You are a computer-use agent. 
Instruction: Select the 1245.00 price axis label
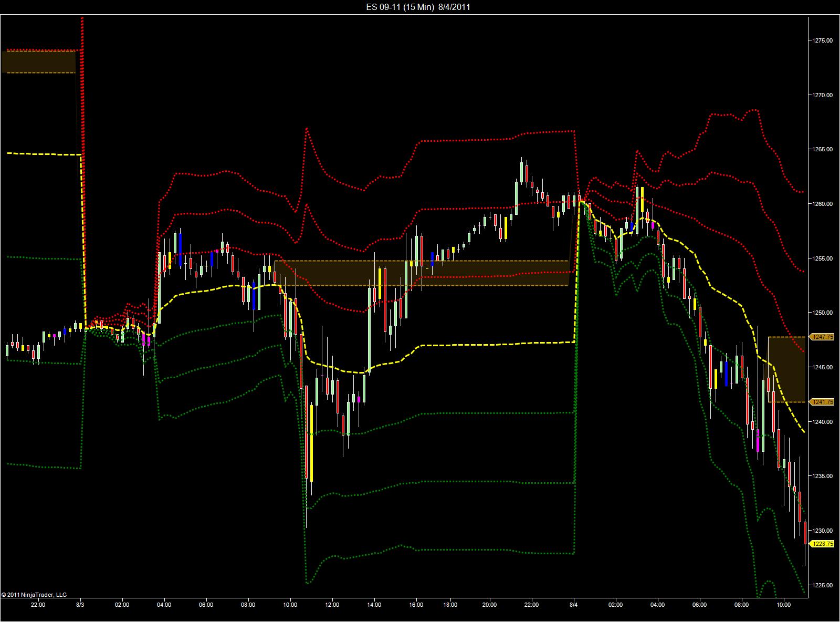(823, 367)
